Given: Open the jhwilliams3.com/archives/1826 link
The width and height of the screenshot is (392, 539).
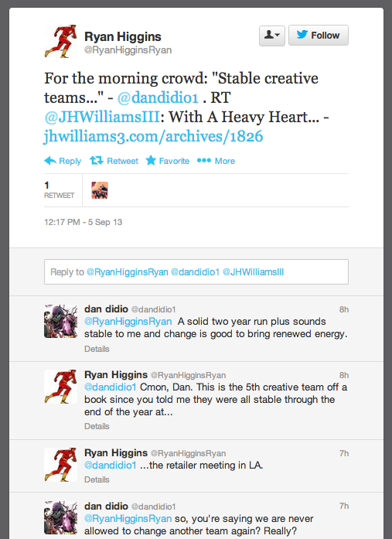Looking at the screenshot, I should pyautogui.click(x=154, y=136).
